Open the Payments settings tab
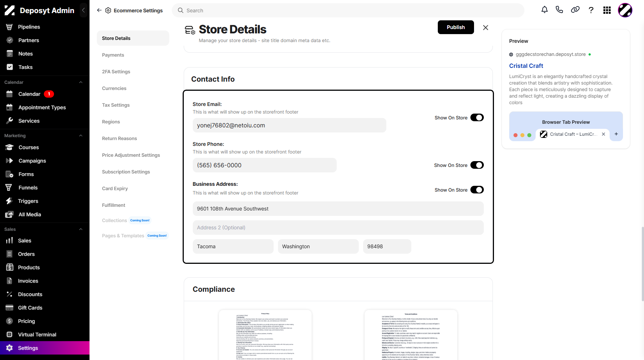The height and width of the screenshot is (360, 644). tap(113, 55)
